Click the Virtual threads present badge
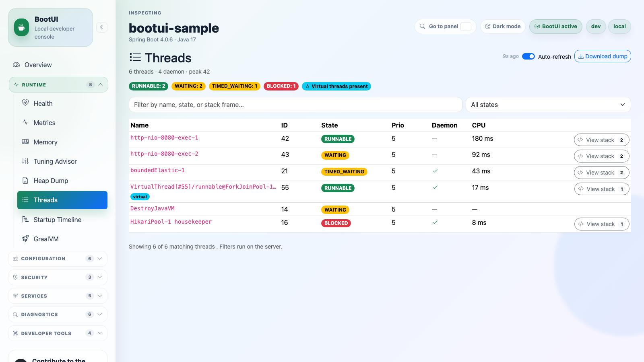 coord(336,86)
